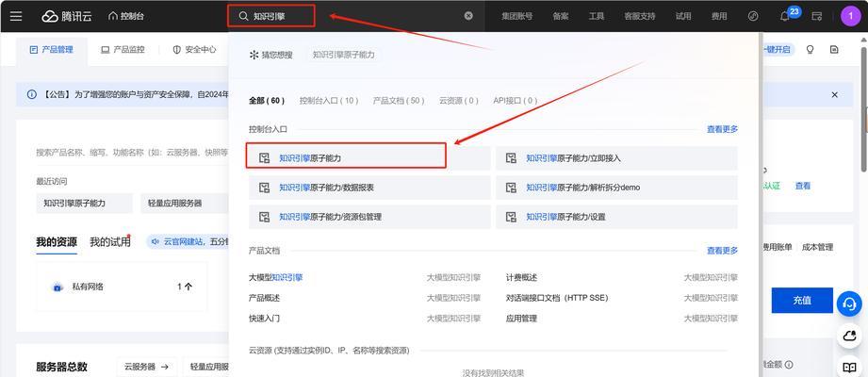Open 知识引擎原子能力/立即接入 entry
Screen dimensions: 868x377
point(616,158)
